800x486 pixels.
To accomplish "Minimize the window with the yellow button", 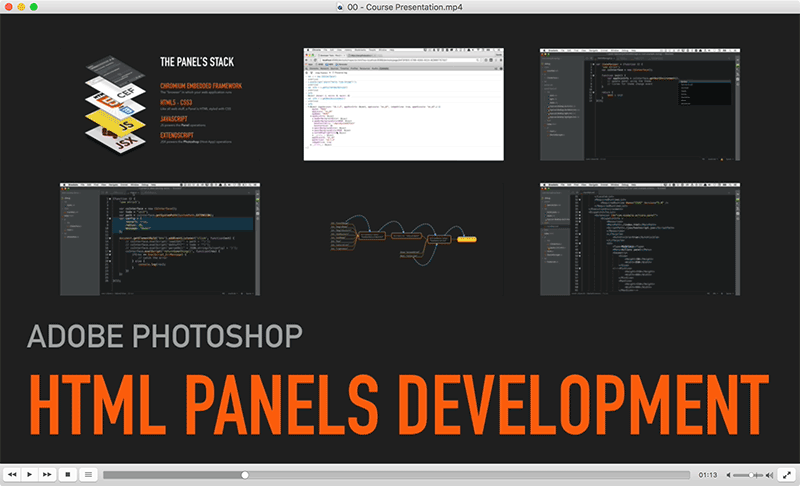I will [21, 7].
